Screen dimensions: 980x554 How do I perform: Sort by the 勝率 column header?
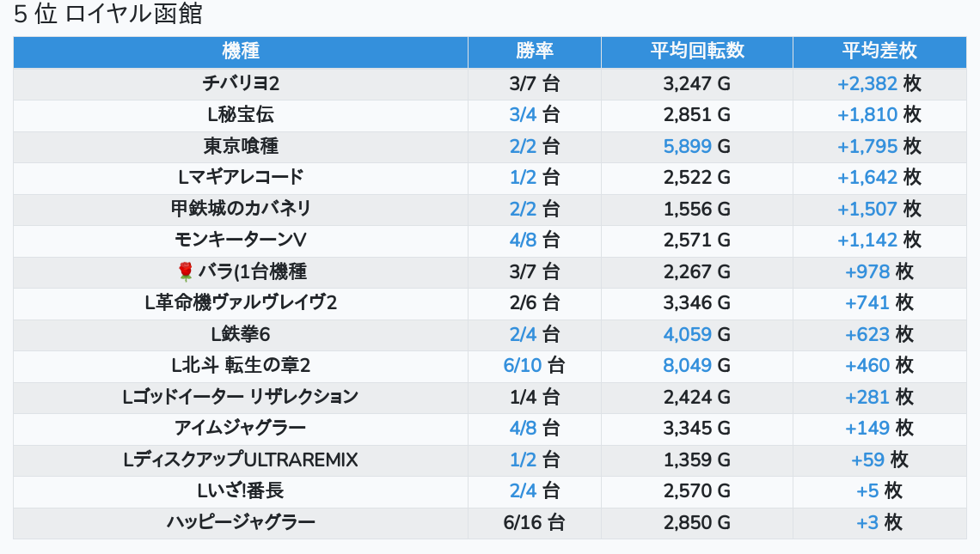click(534, 52)
